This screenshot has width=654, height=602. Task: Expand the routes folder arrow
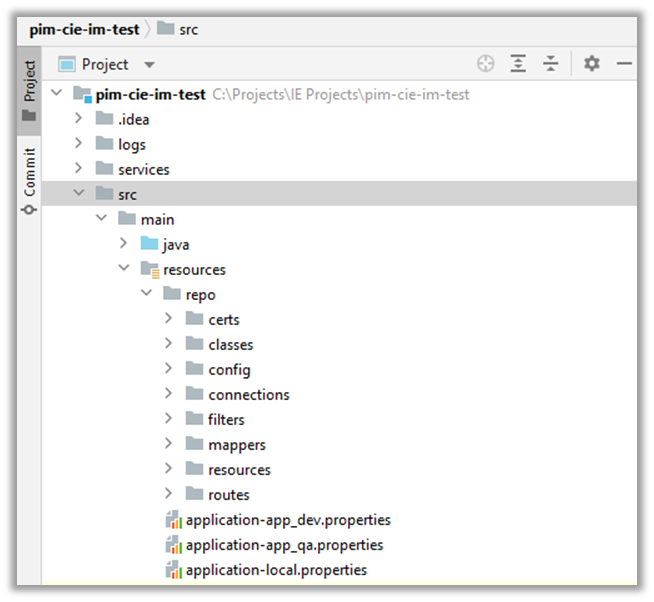[169, 494]
